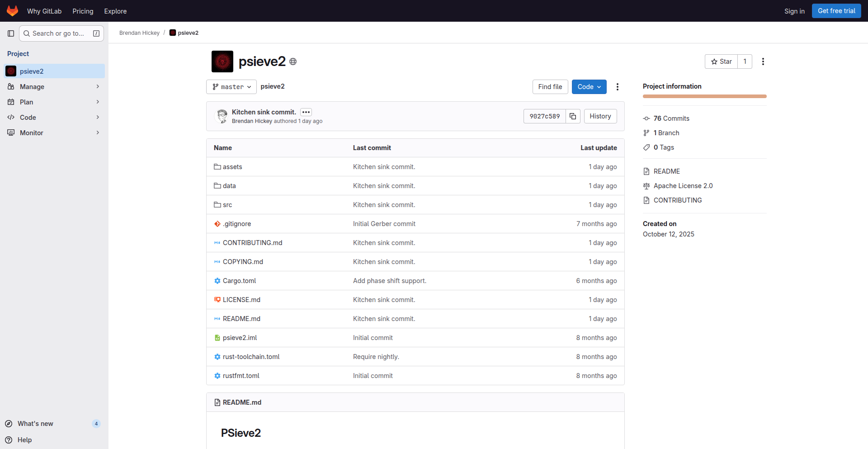Screen dimensions: 868x449
Task: Open the Add phase shift support commit
Action: point(390,281)
